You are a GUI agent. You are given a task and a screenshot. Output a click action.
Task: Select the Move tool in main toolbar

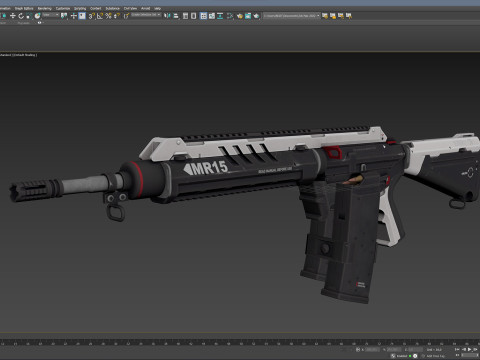pos(13,16)
